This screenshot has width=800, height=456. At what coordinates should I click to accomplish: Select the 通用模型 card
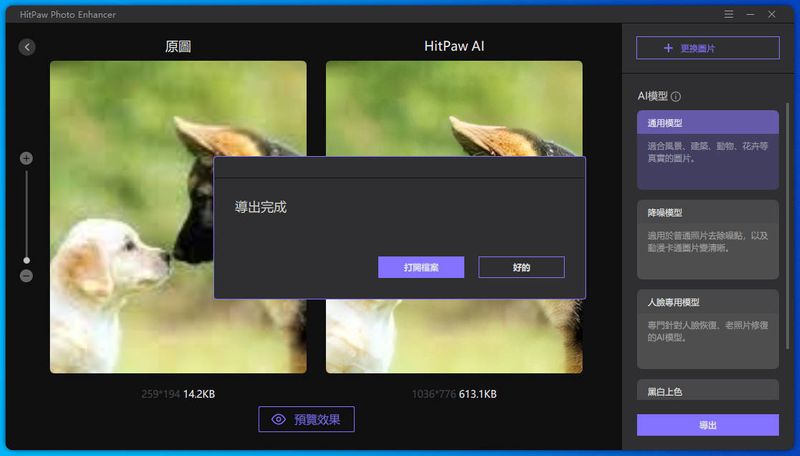point(708,150)
